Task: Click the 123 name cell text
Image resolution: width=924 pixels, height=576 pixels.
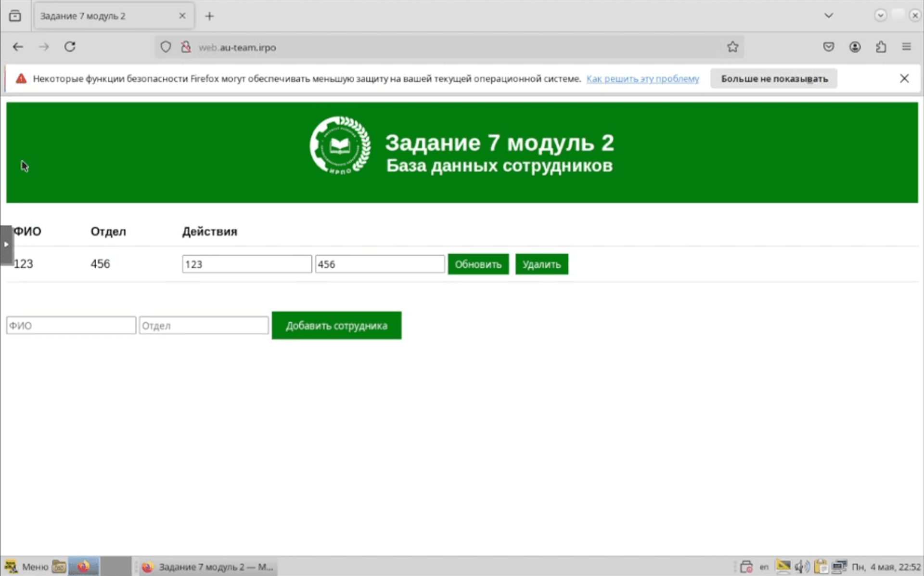Action: coord(23,264)
